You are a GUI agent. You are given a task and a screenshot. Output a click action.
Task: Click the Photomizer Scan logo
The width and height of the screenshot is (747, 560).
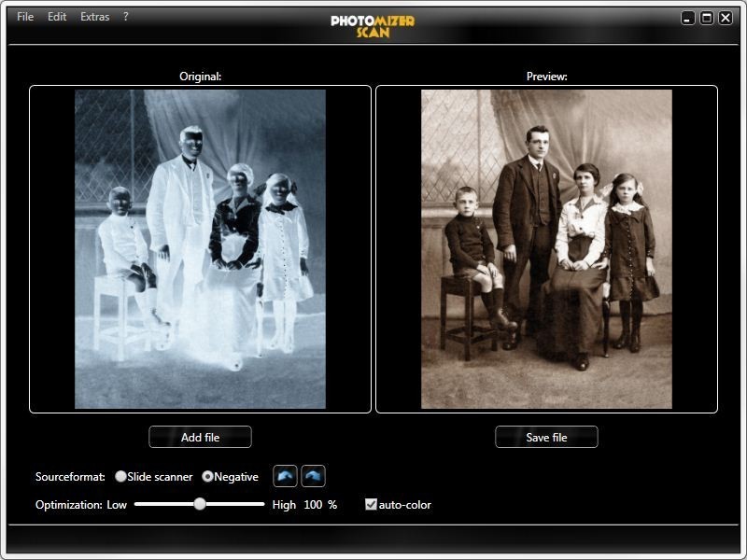pyautogui.click(x=373, y=25)
